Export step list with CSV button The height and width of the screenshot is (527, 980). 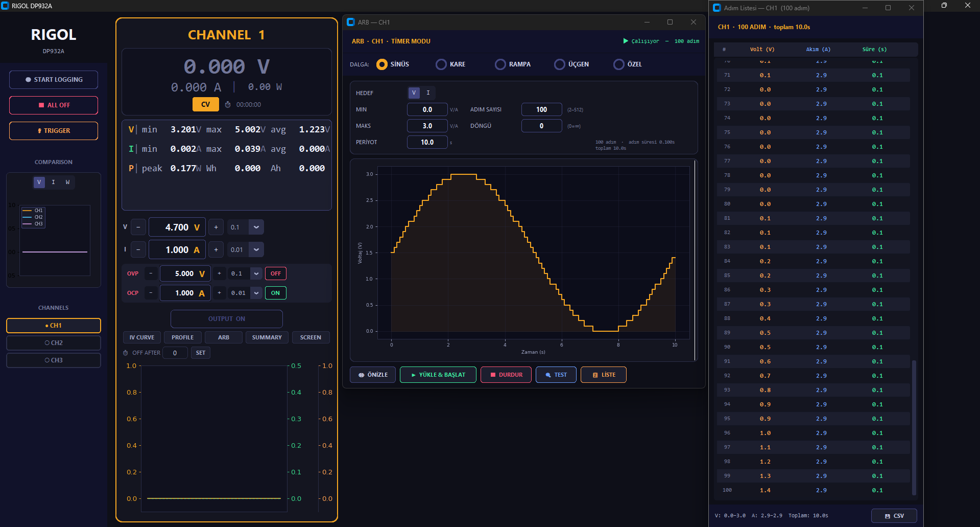tap(894, 516)
